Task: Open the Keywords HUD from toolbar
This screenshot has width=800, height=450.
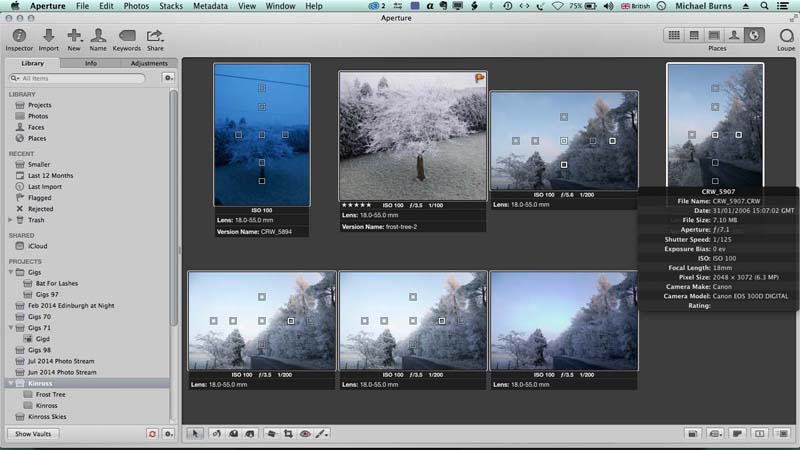Action: click(x=127, y=39)
